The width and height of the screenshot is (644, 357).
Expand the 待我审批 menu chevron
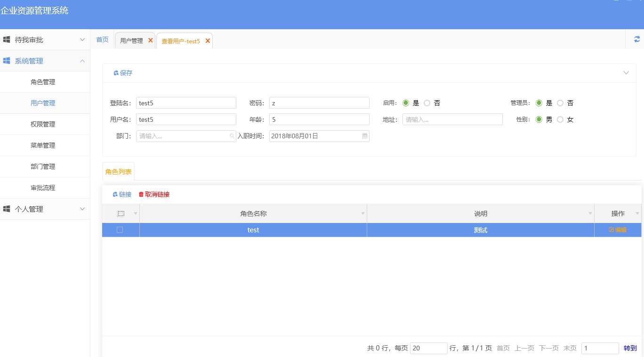(x=82, y=40)
